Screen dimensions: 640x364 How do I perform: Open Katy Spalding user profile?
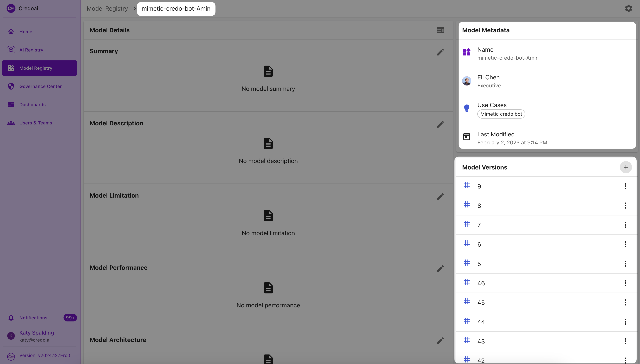click(x=40, y=336)
